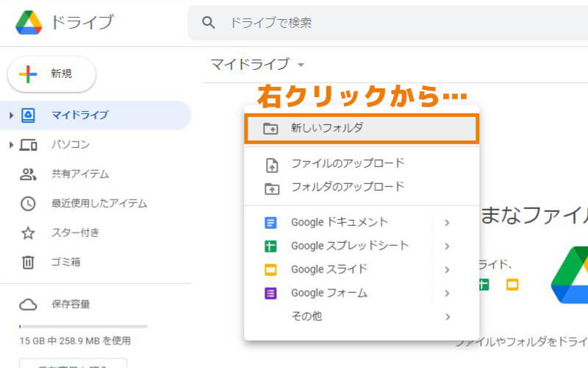Click the storage usage progress bar

(83, 326)
